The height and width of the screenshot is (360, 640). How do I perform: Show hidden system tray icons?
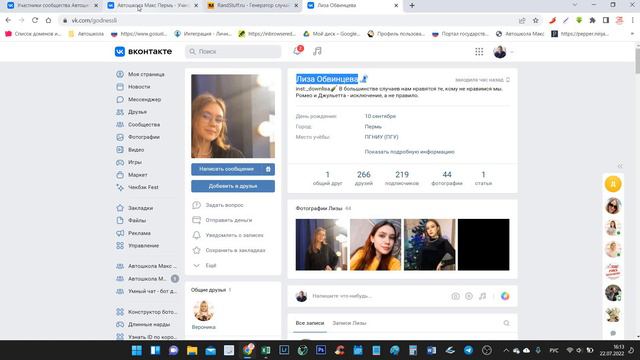(x=506, y=350)
